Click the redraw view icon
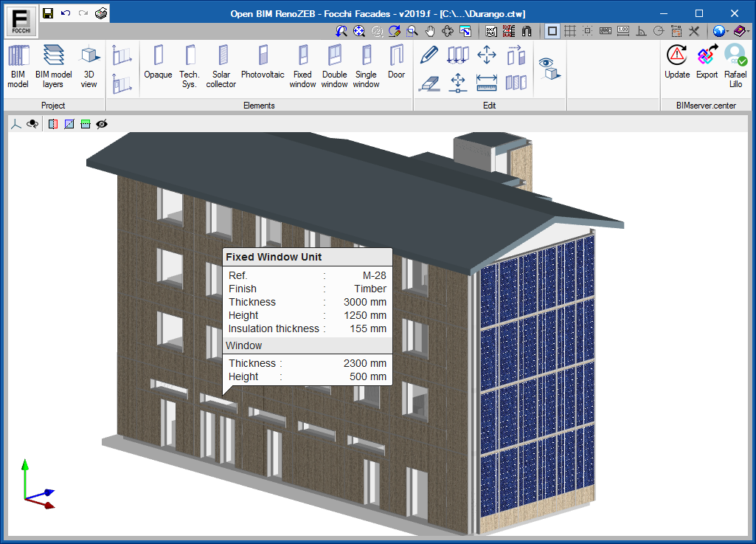The image size is (756, 544). (395, 32)
